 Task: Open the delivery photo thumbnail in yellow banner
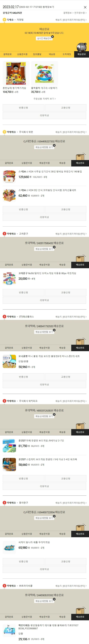click(82, 47)
